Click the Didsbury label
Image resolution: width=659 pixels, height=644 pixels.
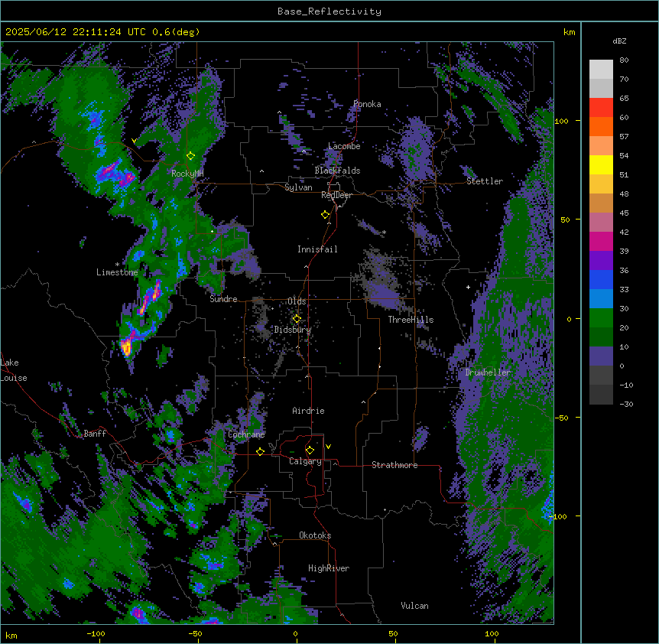pyautogui.click(x=293, y=330)
